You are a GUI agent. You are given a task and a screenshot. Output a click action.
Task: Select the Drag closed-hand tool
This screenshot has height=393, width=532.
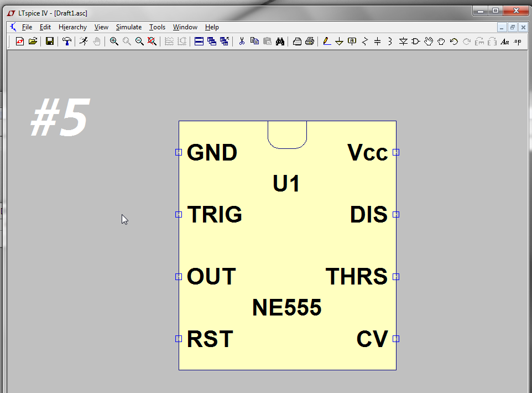pyautogui.click(x=441, y=42)
